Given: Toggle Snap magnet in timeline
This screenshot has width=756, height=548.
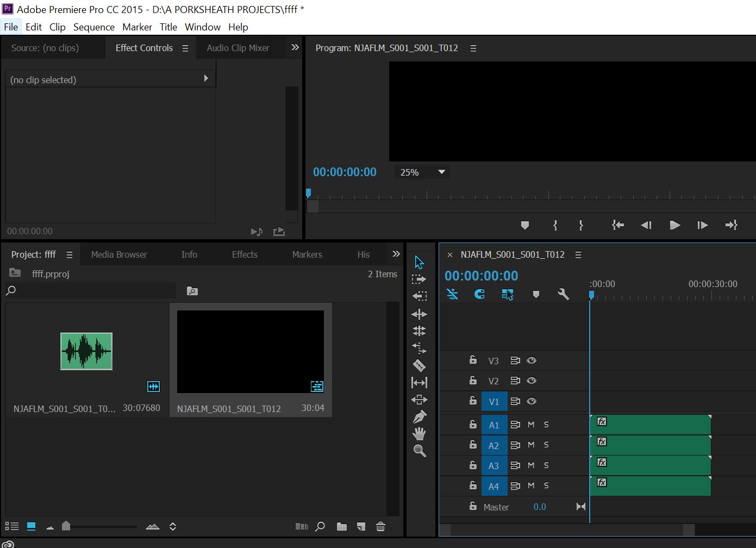Looking at the screenshot, I should click(479, 294).
